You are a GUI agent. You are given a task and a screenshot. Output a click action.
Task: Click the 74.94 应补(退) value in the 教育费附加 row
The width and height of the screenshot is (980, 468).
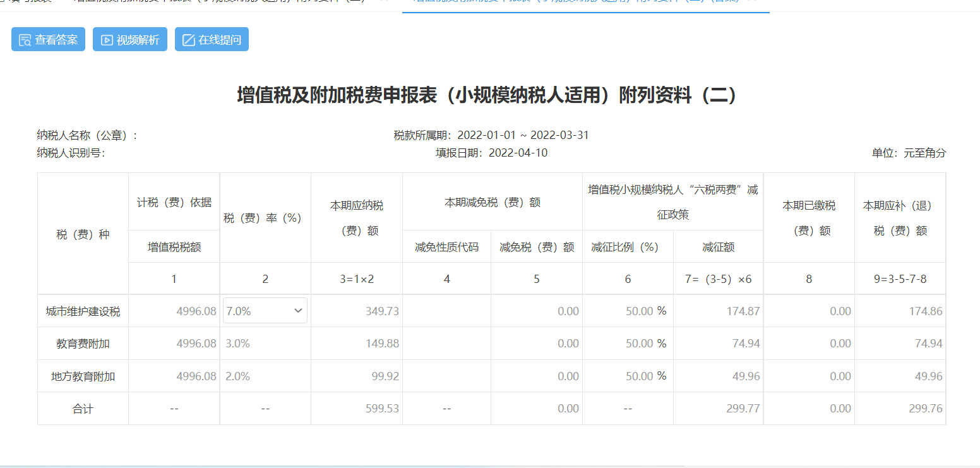[928, 344]
